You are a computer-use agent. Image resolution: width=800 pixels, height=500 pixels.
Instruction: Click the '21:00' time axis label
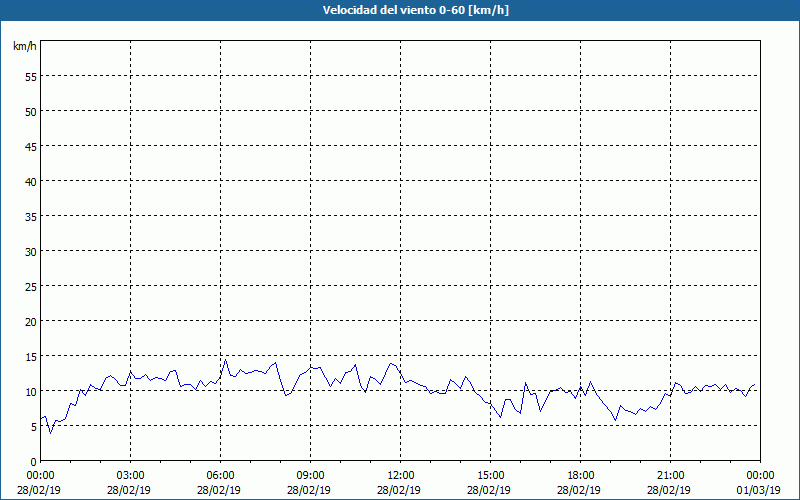[x=670, y=476]
